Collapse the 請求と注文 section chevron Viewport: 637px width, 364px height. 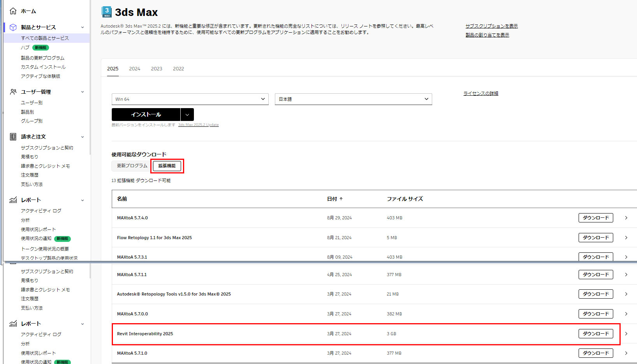[x=83, y=137]
